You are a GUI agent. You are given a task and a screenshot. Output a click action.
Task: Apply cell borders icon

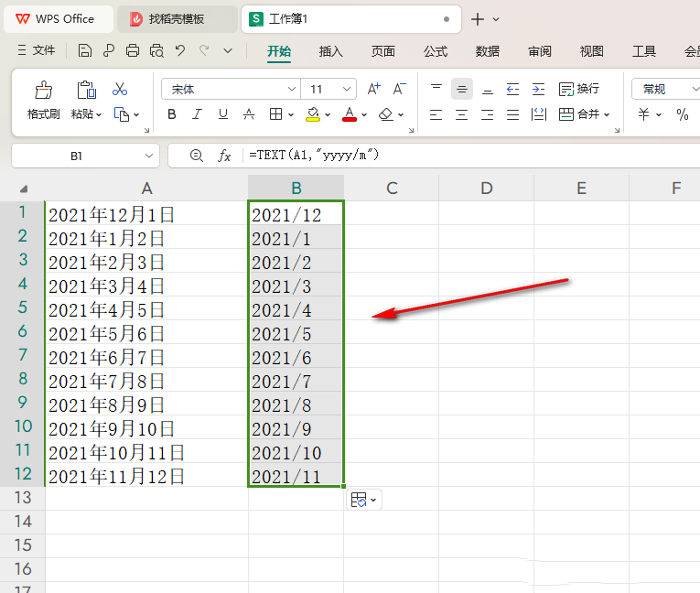276,114
